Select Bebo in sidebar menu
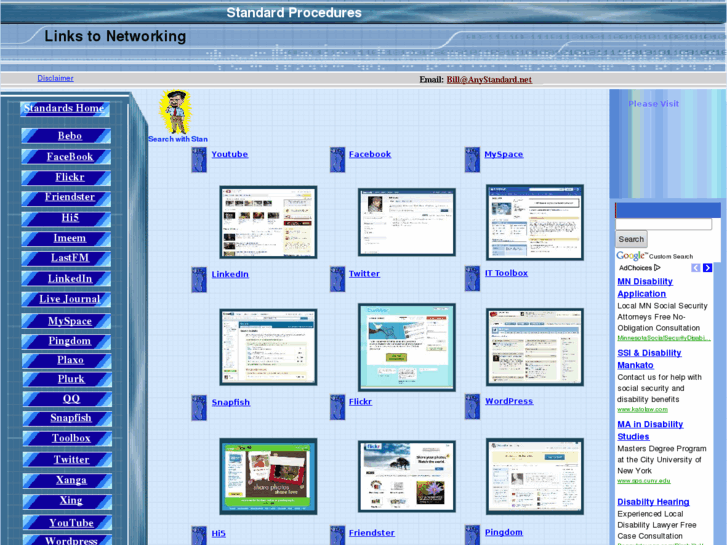 pos(66,136)
